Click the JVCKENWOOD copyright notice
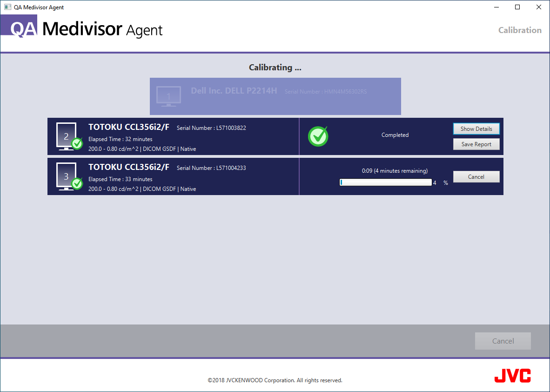550x392 pixels. [275, 380]
